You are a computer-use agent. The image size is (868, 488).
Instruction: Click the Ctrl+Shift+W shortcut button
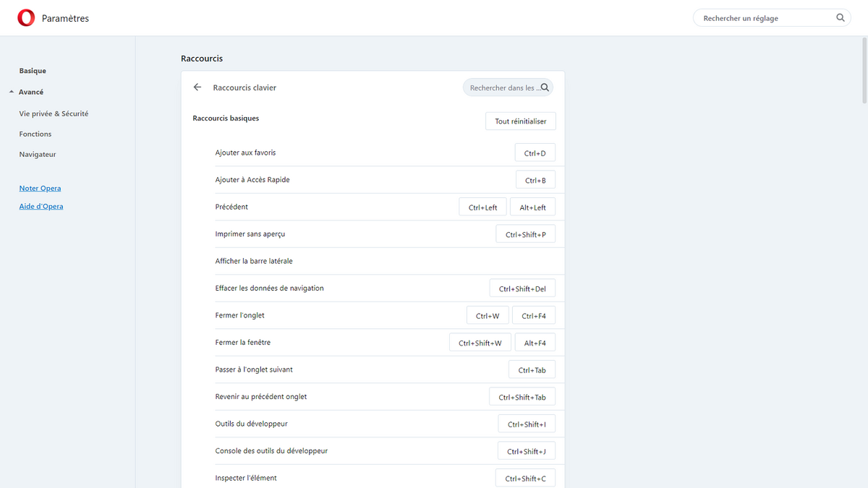click(x=480, y=343)
